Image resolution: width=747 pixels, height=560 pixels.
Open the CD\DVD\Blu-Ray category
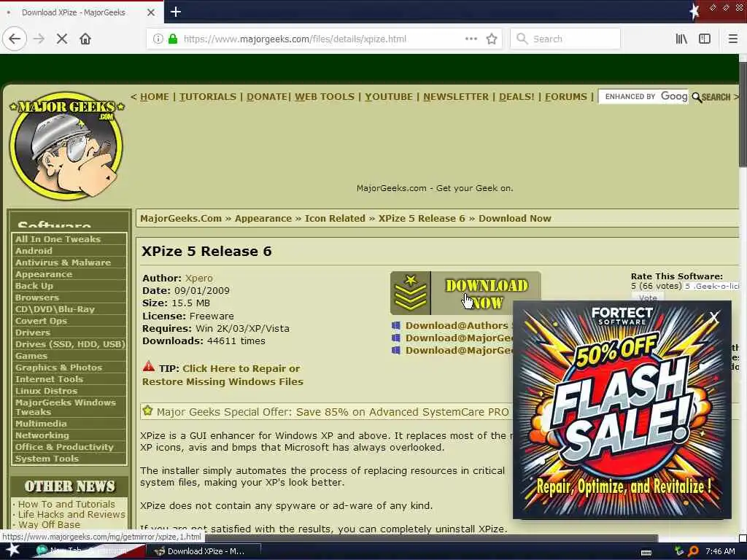coord(55,309)
